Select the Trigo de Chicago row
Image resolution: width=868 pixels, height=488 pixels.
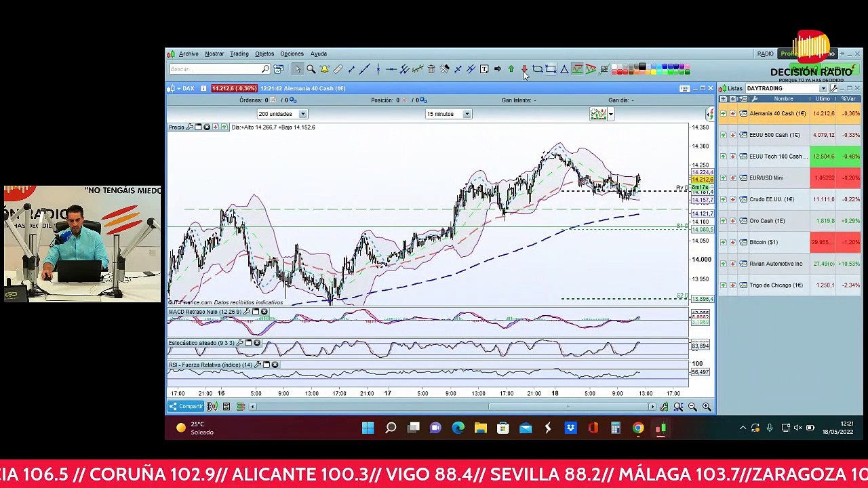click(789, 285)
